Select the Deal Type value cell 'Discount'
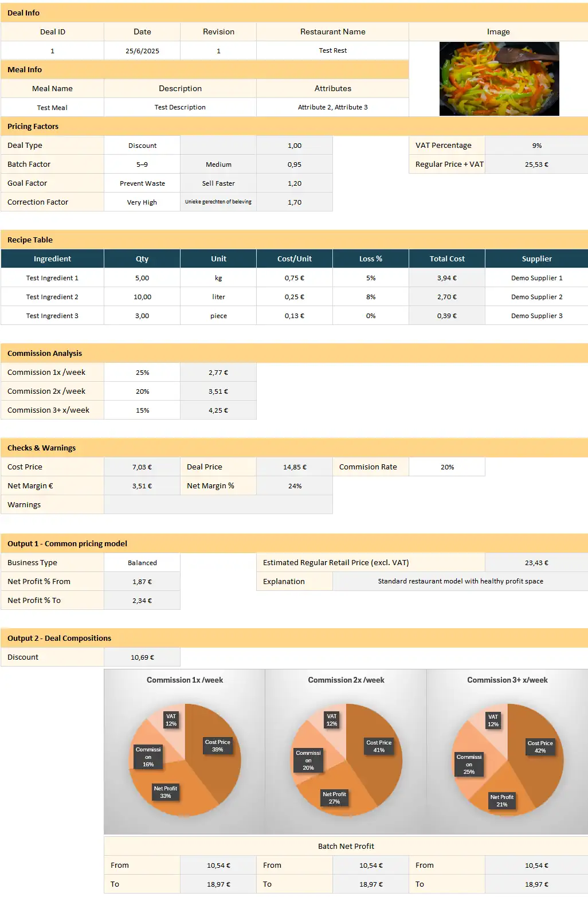Screen dimensions: 588x897 pyautogui.click(x=142, y=146)
